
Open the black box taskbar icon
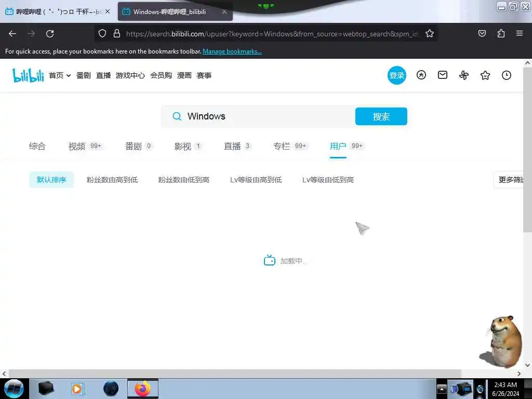(46, 389)
